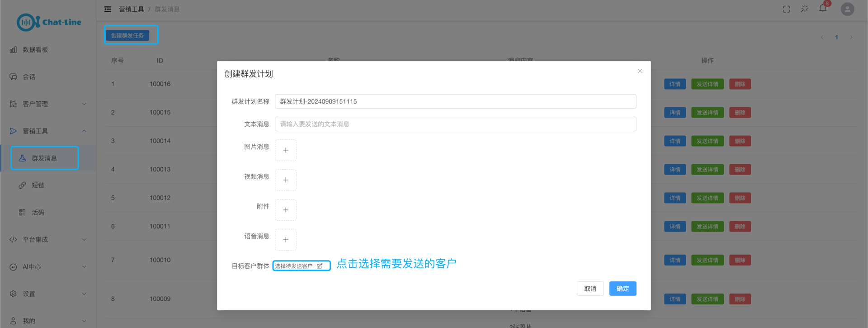The width and height of the screenshot is (868, 328).
Task: Click 发送详情 for row 100013
Action: 708,170
